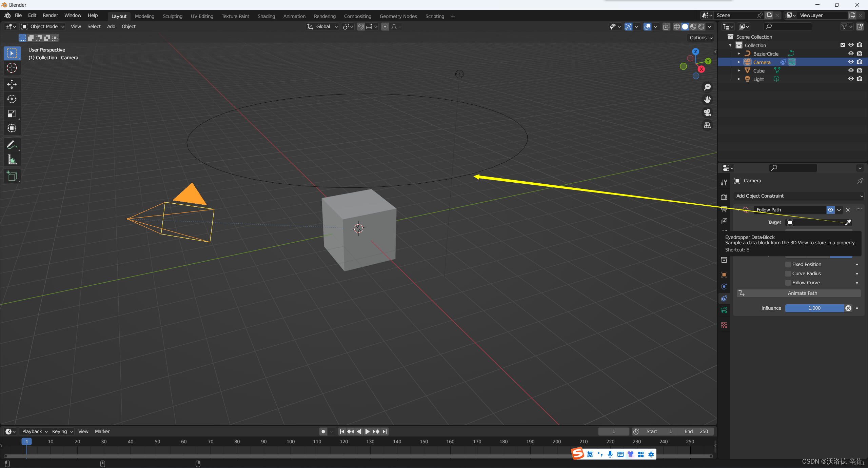Enable Fixed Position checkbox
Screen dimensions: 868x468
(788, 264)
